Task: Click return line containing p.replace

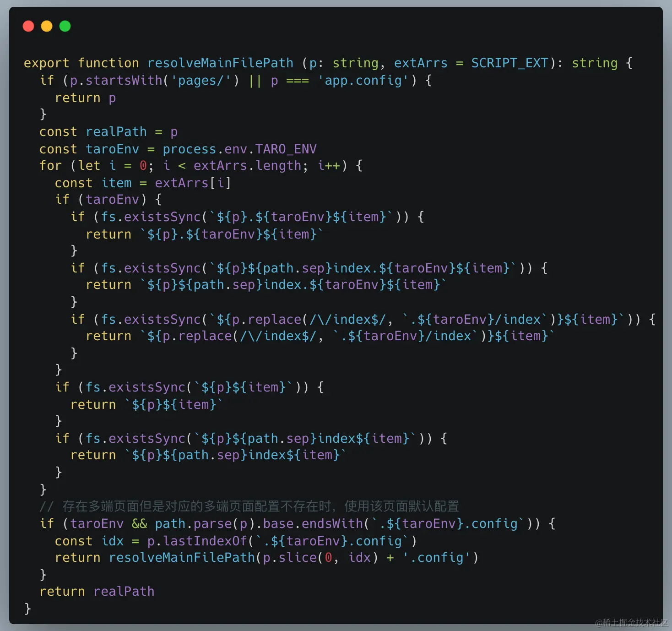Action: [x=320, y=336]
